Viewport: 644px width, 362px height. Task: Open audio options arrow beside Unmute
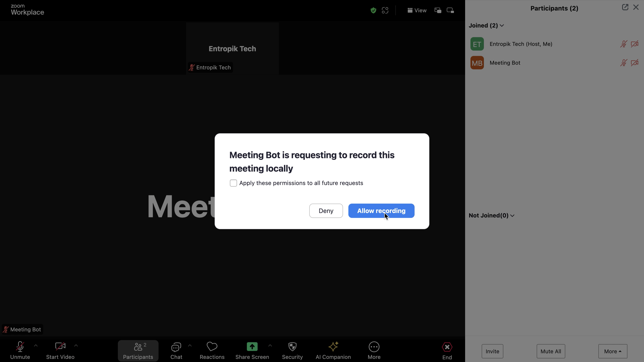click(36, 346)
